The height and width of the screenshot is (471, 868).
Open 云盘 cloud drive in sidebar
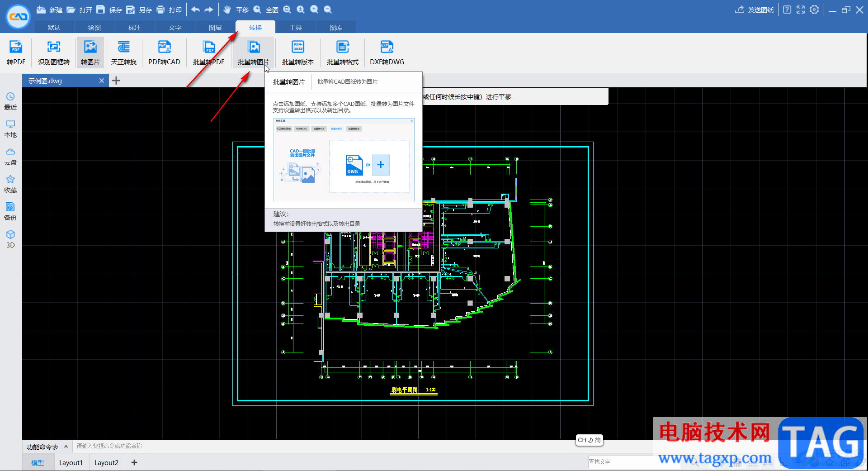10,157
